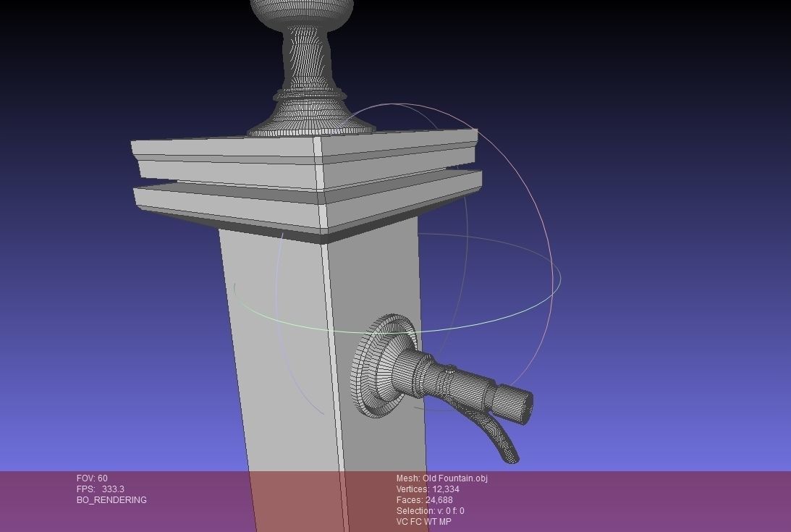Click the 'Vertices: 12,334' count
The image size is (791, 532).
point(428,489)
